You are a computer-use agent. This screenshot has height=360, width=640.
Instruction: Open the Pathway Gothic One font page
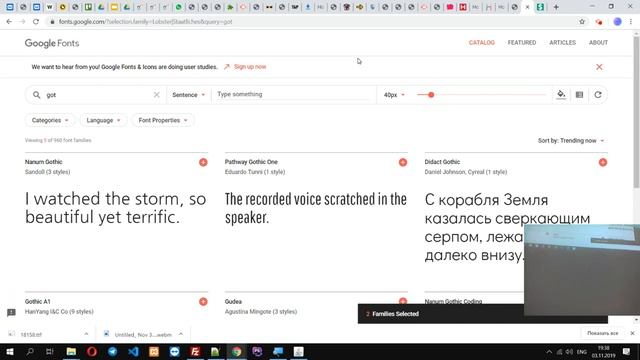[x=251, y=162]
